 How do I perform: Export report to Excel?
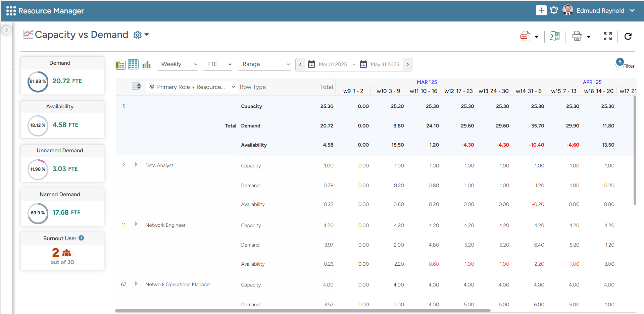554,36
